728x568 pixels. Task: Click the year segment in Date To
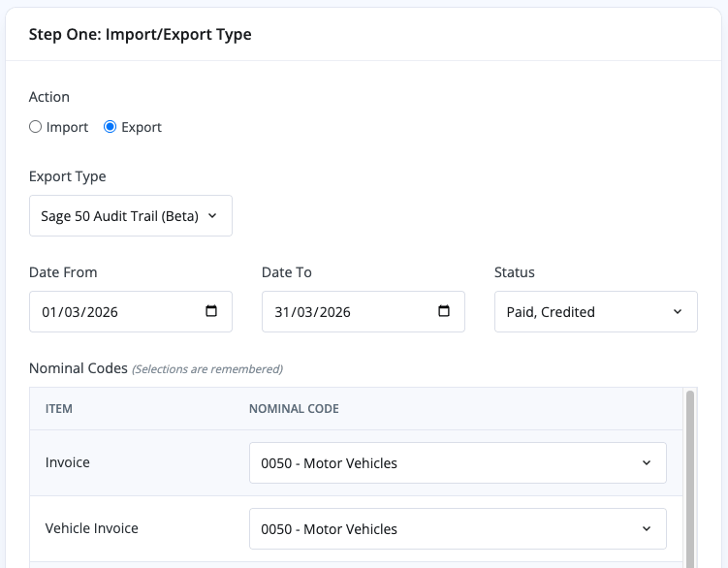tap(332, 312)
